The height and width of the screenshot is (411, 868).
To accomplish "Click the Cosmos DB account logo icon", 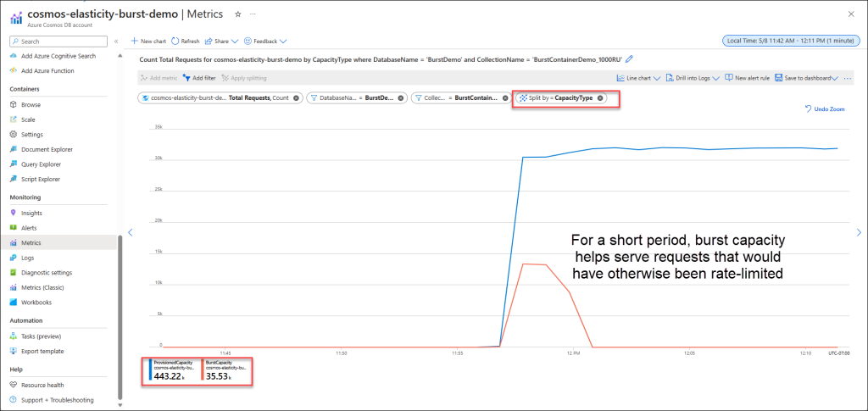I will [x=15, y=18].
